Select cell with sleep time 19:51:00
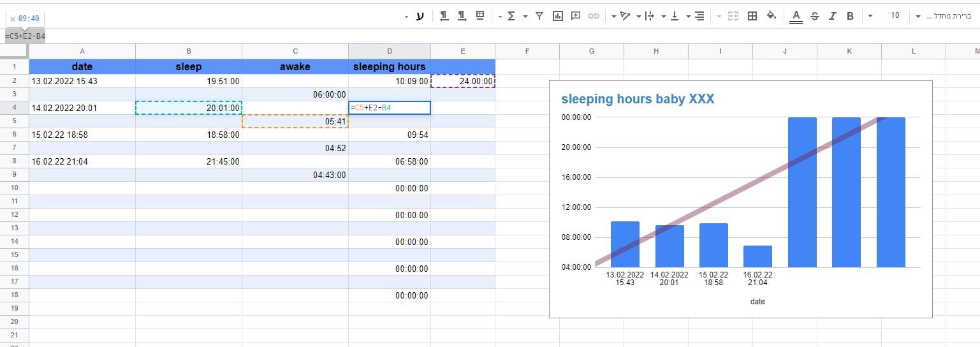The width and height of the screenshot is (980, 347). (189, 81)
